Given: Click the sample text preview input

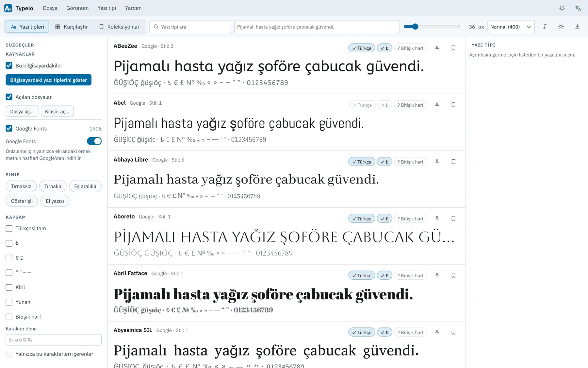Looking at the screenshot, I should click(317, 27).
